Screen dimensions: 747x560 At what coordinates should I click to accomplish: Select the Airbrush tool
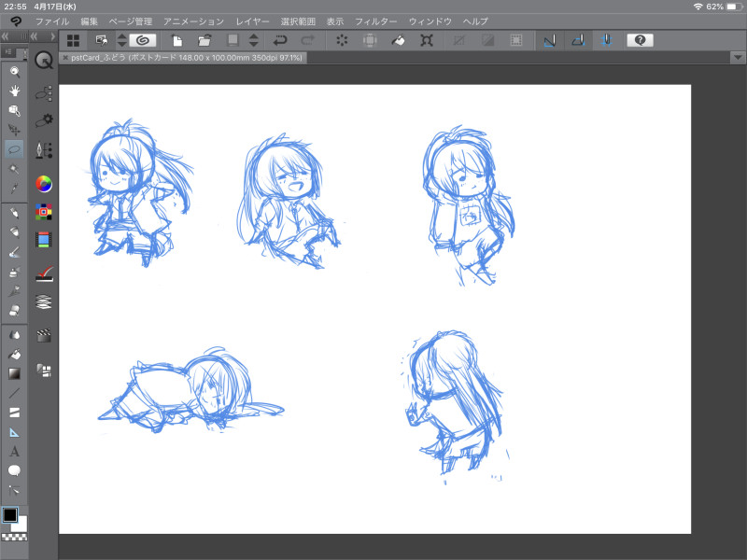pyautogui.click(x=15, y=272)
